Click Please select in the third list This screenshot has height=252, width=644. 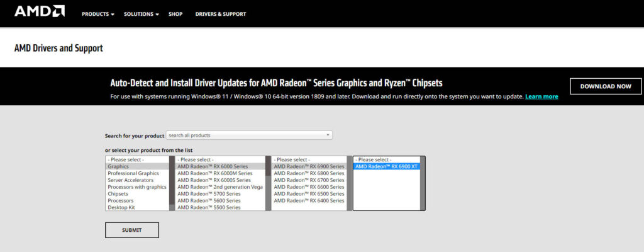pos(309,159)
